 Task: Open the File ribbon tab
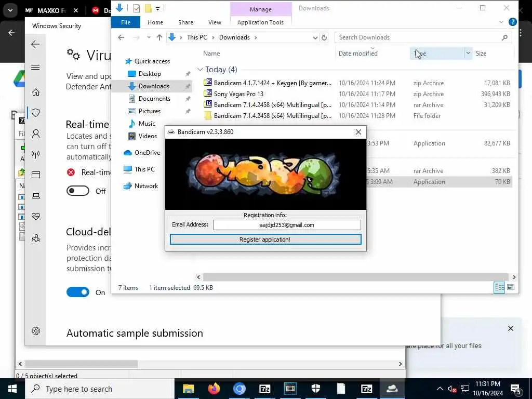pos(126,22)
